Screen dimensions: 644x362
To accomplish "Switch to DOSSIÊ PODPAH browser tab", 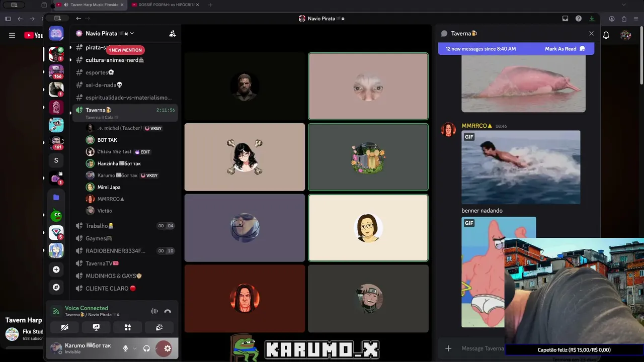I will 165,5.
